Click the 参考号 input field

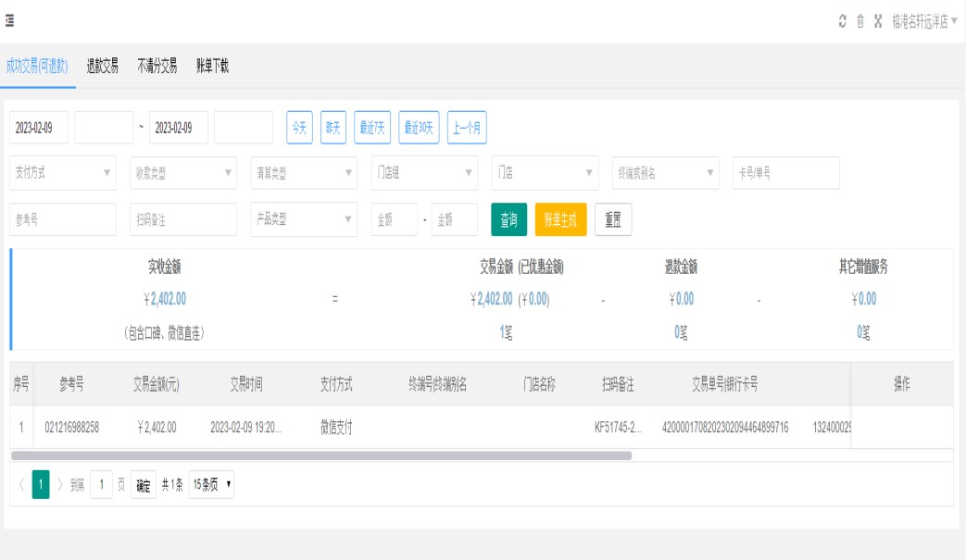[63, 219]
